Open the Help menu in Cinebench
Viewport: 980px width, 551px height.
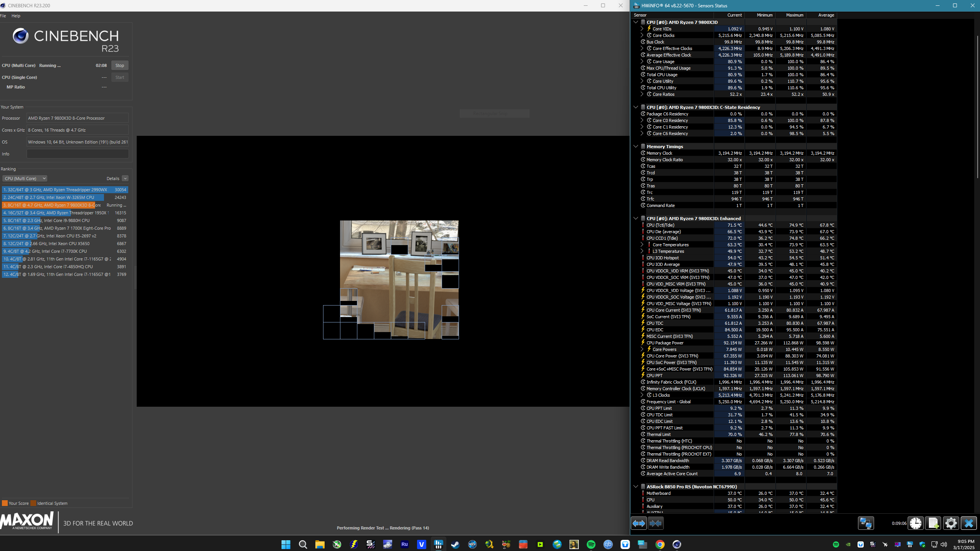pos(16,16)
